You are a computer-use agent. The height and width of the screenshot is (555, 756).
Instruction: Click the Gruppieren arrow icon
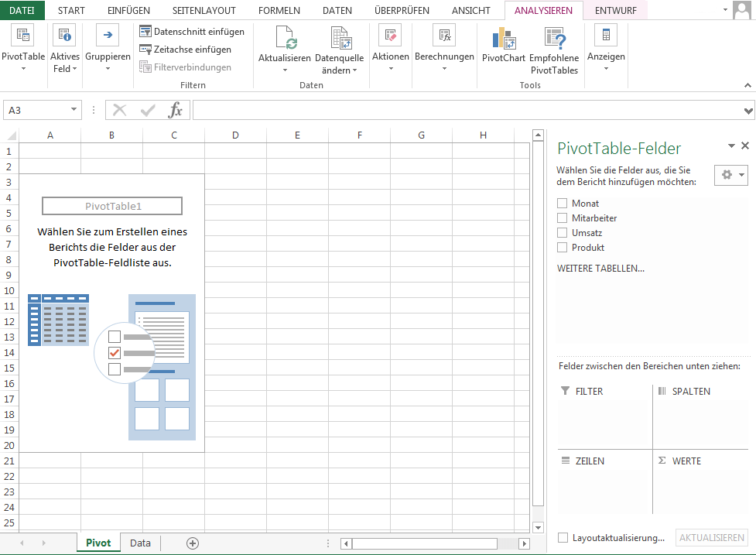108,35
